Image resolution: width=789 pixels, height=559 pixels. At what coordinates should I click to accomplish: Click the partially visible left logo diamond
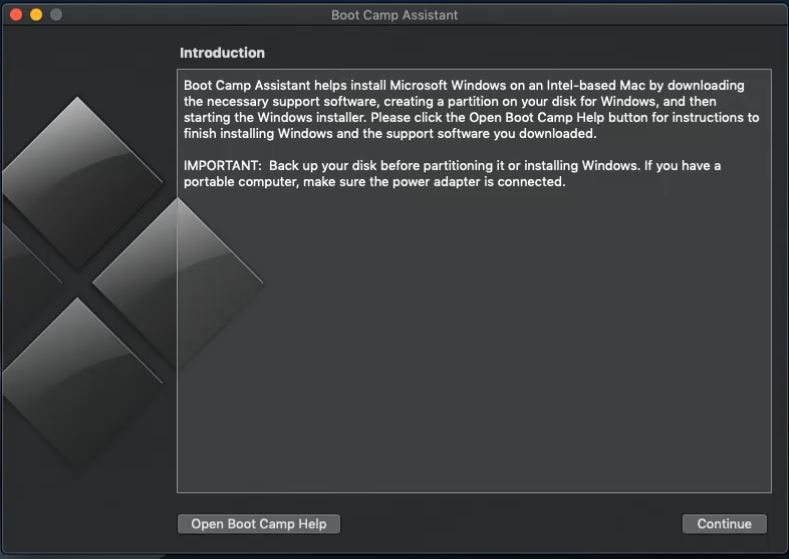tap(28, 284)
